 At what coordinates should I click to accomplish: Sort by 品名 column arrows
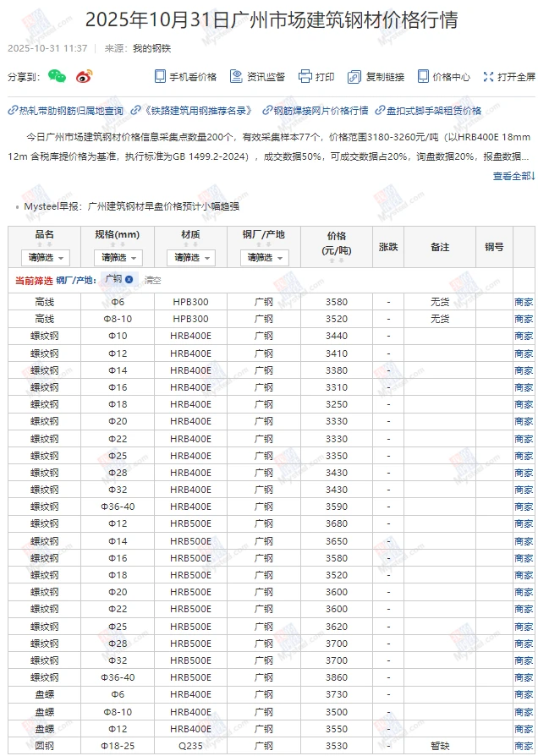[44, 244]
